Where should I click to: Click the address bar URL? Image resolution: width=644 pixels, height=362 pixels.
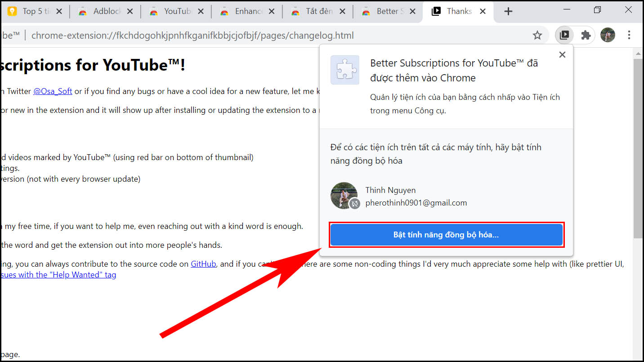[192, 35]
